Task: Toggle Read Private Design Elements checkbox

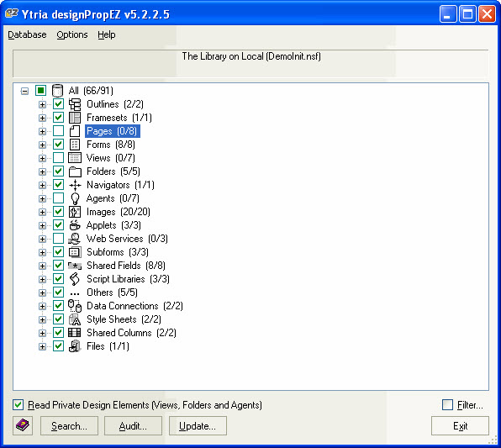Action: [x=18, y=405]
